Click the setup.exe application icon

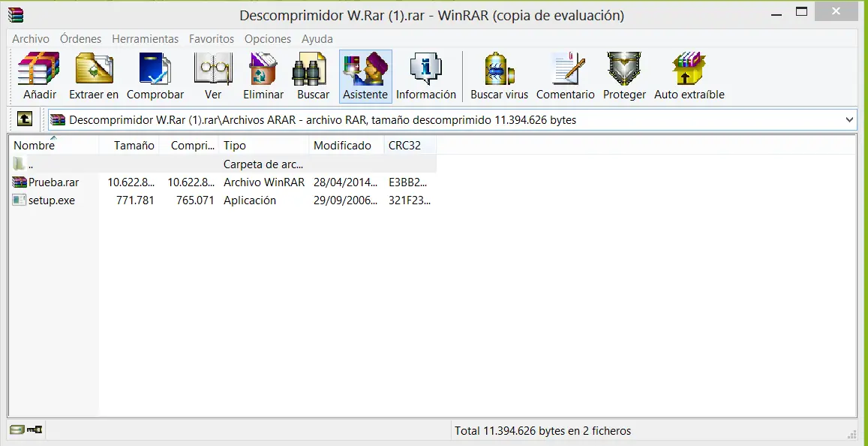[x=20, y=200]
